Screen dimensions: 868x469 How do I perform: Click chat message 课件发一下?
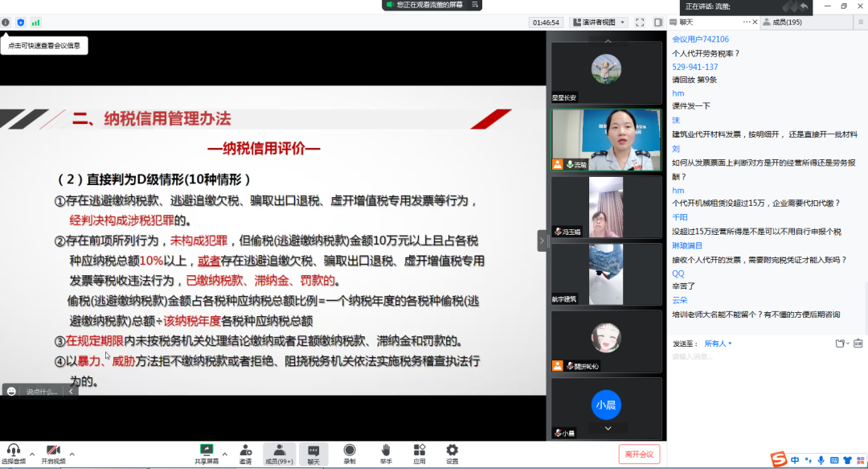pos(691,106)
